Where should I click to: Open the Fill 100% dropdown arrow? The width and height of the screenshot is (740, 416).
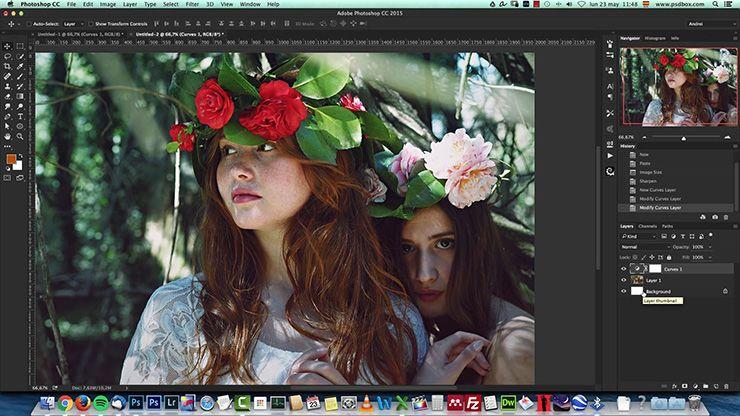710,257
